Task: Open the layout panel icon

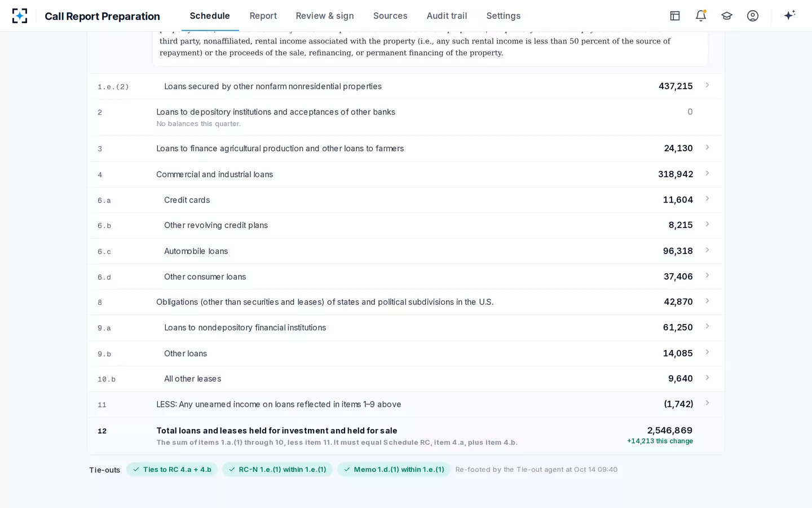Action: pyautogui.click(x=675, y=16)
